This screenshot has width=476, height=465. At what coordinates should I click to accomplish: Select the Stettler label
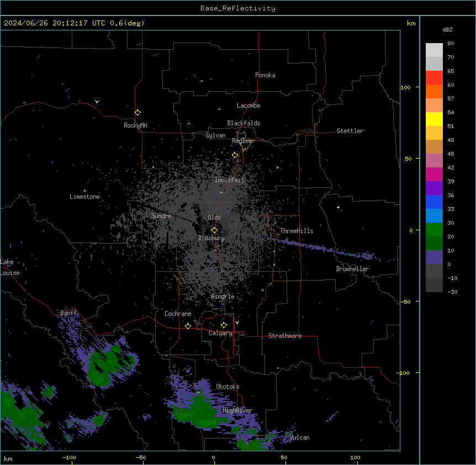click(350, 131)
